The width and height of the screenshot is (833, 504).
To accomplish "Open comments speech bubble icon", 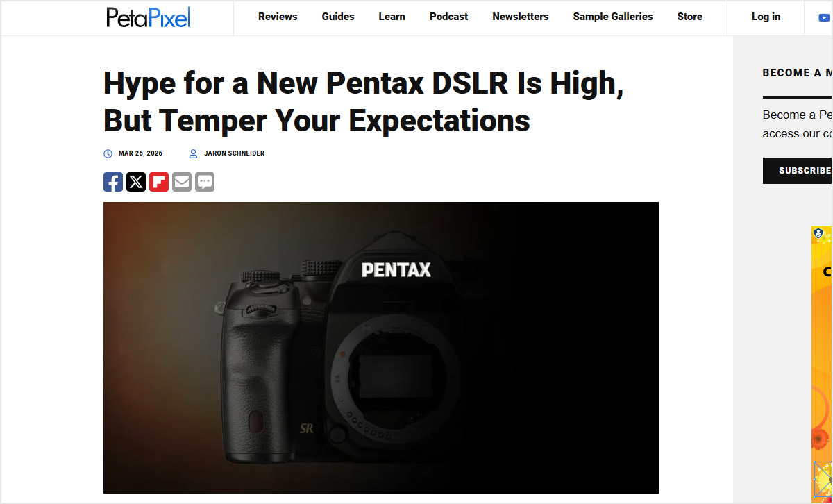I will click(x=205, y=182).
